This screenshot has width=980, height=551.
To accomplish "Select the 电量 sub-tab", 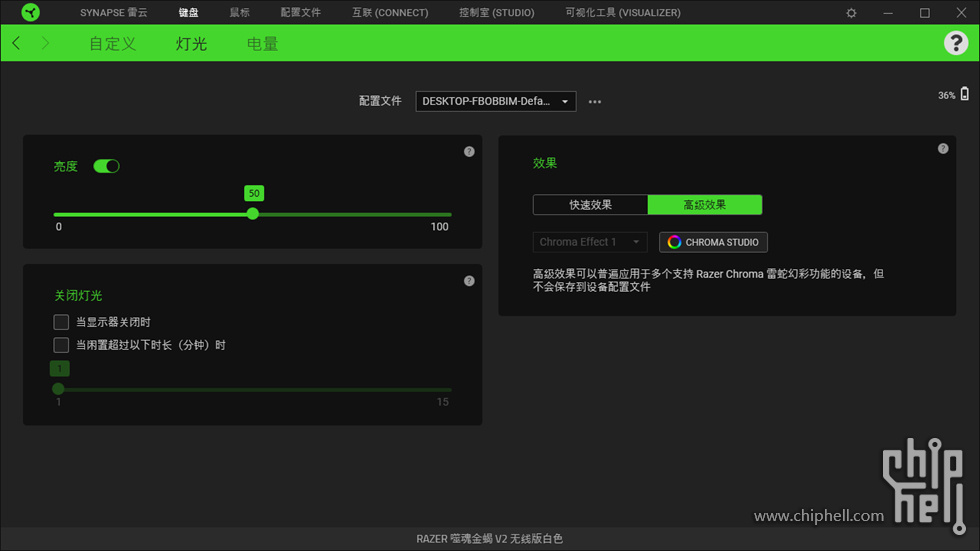I will pyautogui.click(x=262, y=44).
